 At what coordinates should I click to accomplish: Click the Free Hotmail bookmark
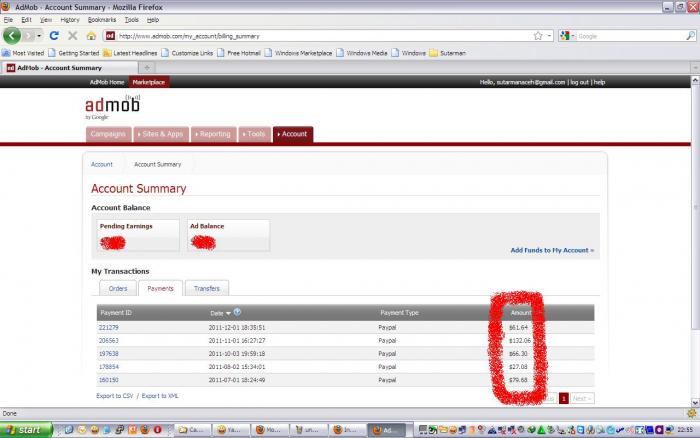(x=239, y=53)
